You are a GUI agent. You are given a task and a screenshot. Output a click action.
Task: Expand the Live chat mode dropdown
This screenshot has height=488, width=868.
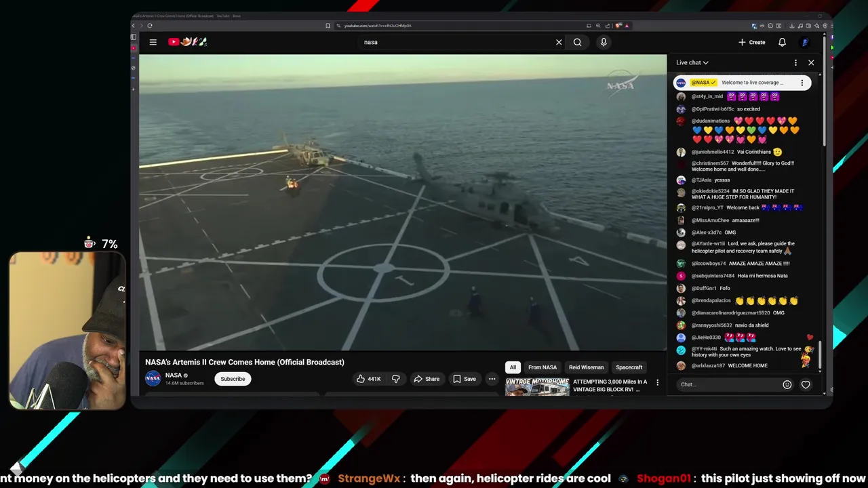[692, 62]
